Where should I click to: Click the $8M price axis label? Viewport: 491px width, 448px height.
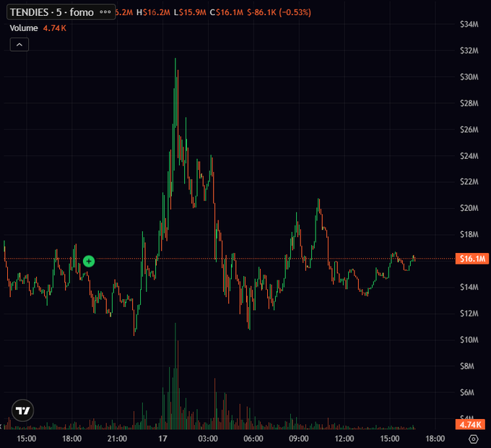click(x=467, y=366)
